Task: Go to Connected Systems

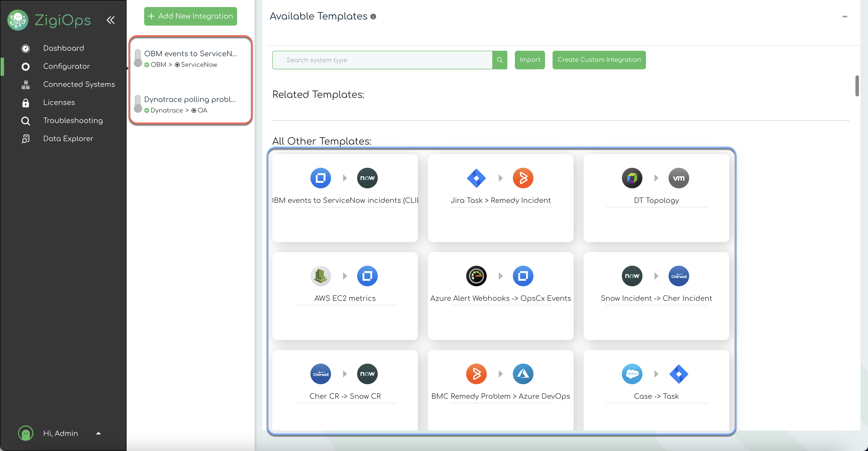Action: [x=79, y=84]
